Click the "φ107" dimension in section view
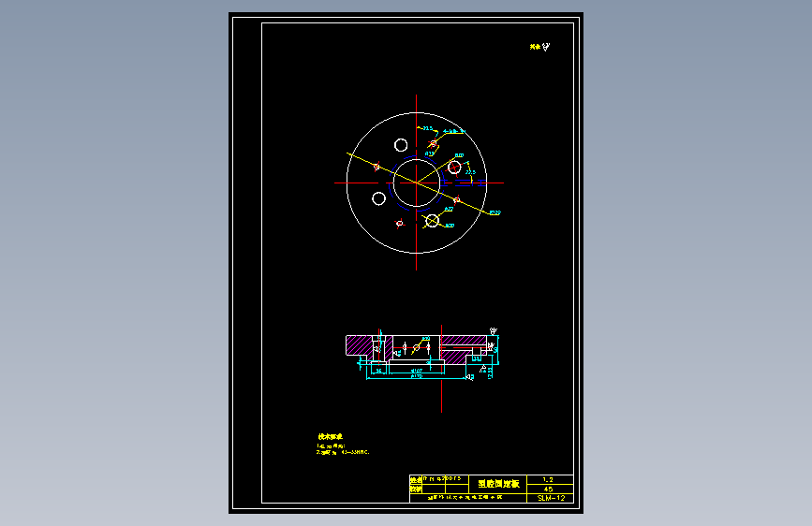Screen dimensions: 812x526 point(417,371)
